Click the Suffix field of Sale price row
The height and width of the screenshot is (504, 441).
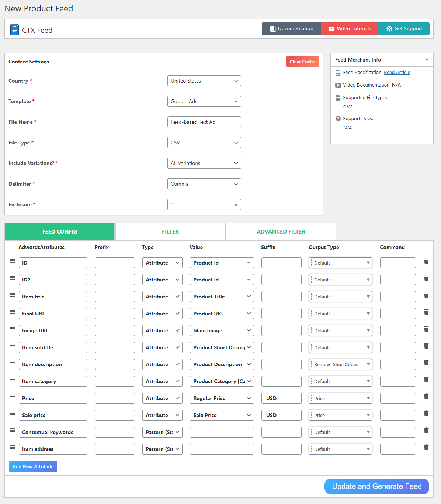pyautogui.click(x=281, y=415)
